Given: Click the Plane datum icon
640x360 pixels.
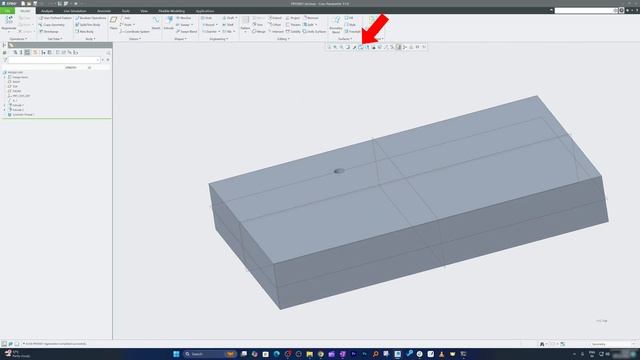Looking at the screenshot, I should pyautogui.click(x=113, y=22).
